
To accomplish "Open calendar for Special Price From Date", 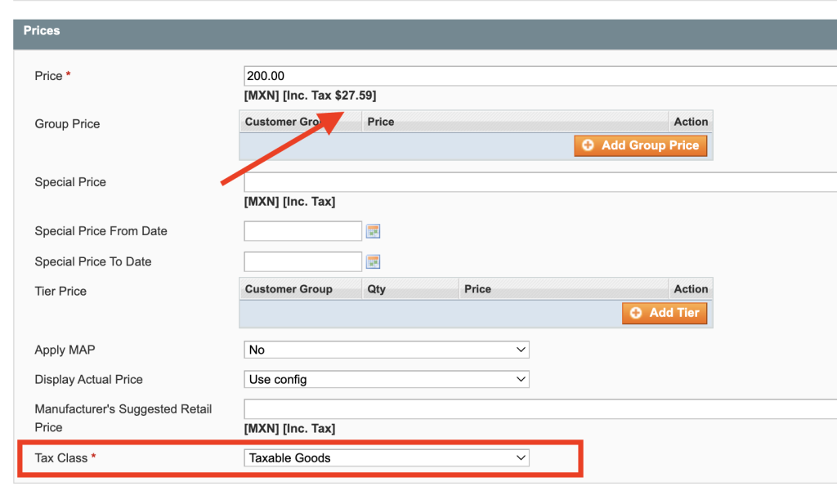I will 373,231.
